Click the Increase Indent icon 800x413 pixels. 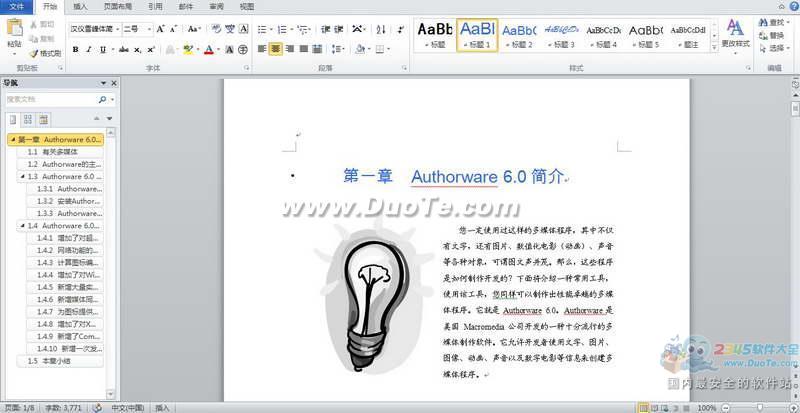coord(338,29)
